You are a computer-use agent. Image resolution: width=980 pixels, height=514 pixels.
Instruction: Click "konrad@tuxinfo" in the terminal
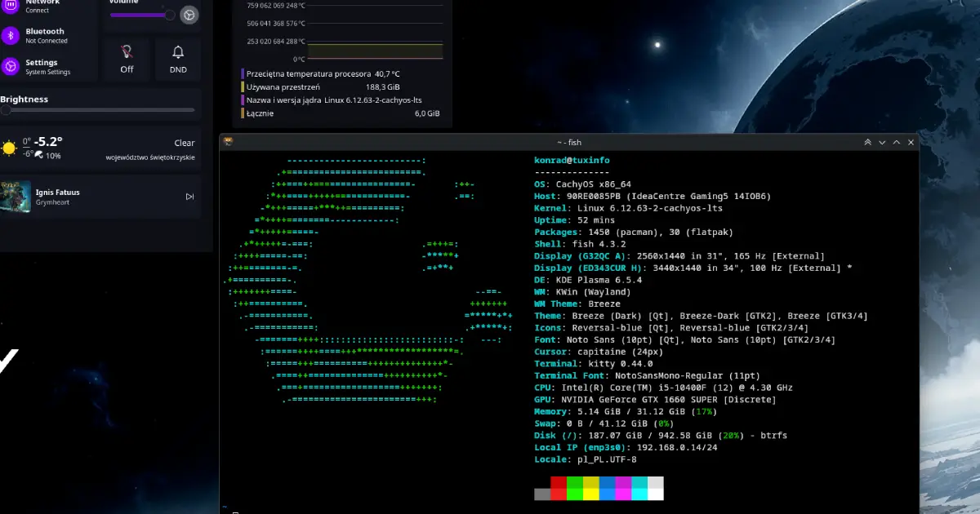[572, 160]
